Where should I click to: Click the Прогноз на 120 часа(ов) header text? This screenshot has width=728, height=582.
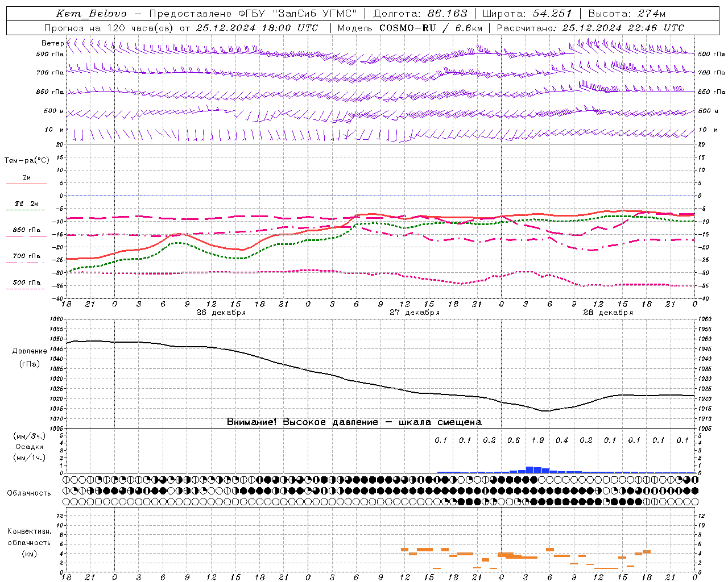click(110, 28)
